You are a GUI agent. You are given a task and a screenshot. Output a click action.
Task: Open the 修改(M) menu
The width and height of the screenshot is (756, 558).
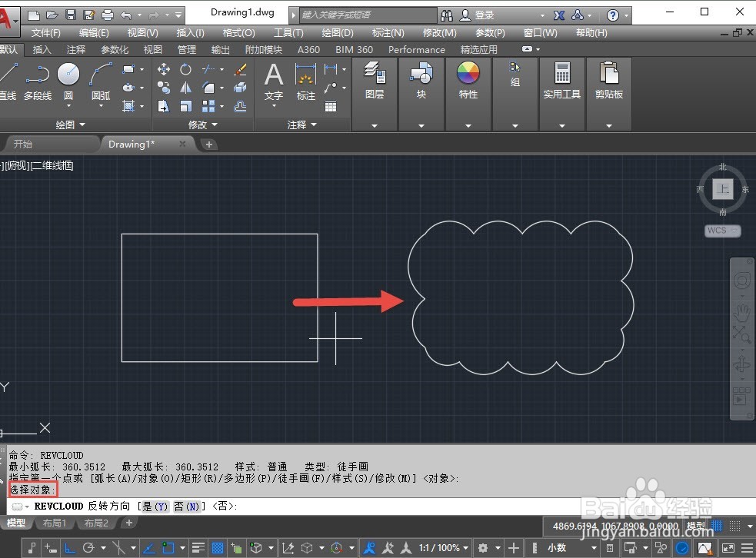(439, 33)
